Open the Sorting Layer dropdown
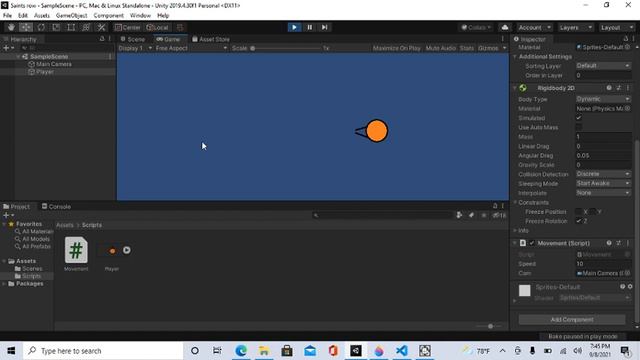Viewport: 640px width, 360px height. [603, 66]
